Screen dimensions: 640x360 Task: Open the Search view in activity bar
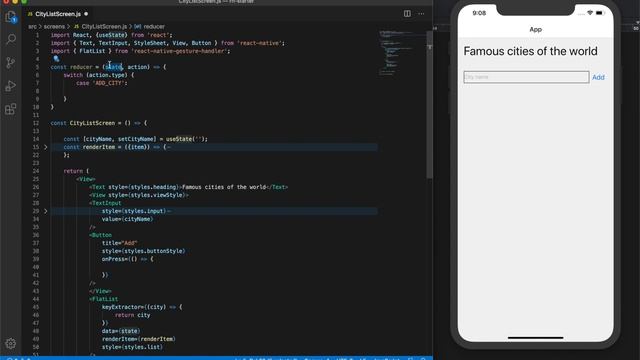11,39
